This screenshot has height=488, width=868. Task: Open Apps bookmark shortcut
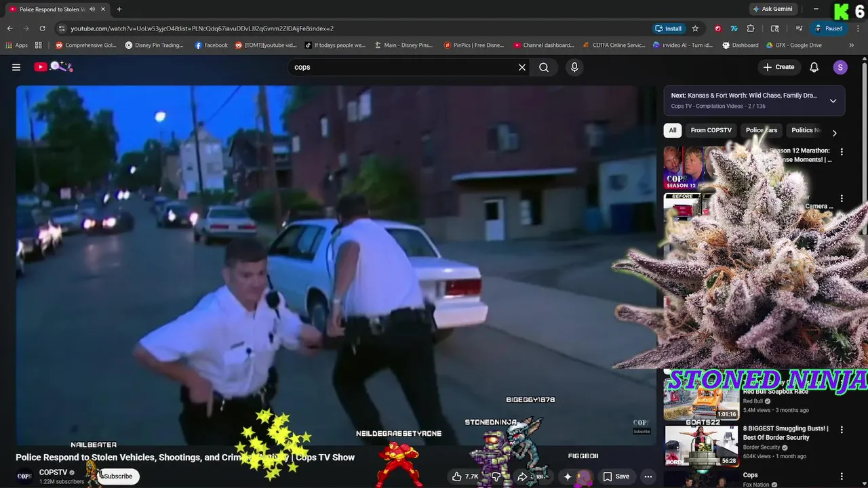click(x=17, y=45)
